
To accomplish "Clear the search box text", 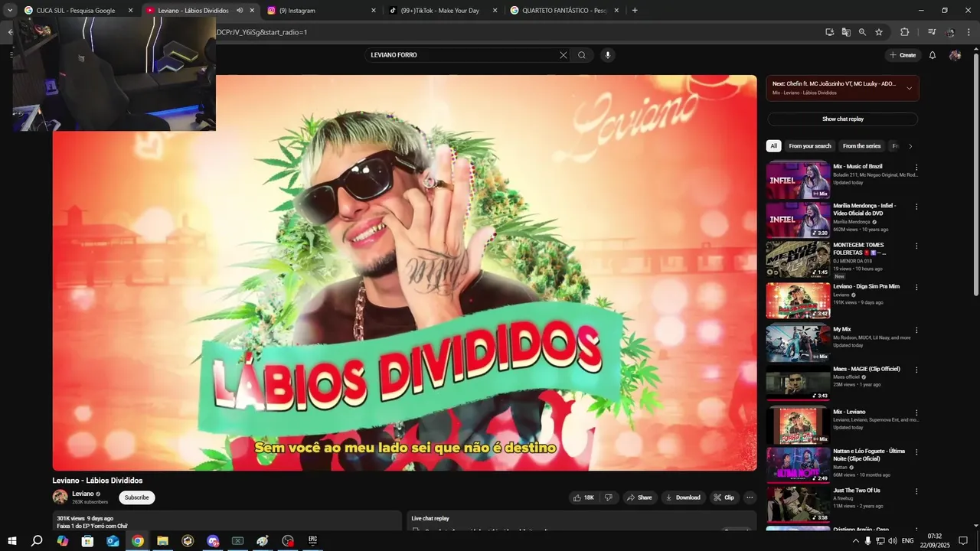I will (x=563, y=55).
